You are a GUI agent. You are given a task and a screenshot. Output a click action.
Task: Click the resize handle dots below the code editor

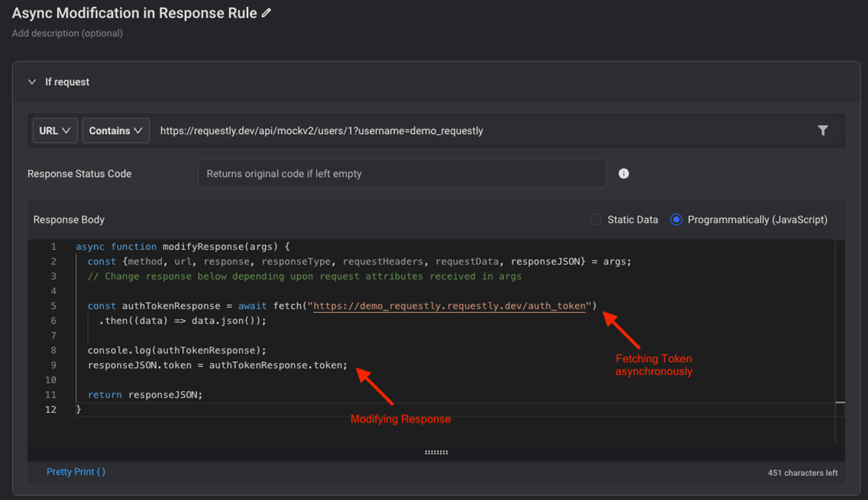pos(436,451)
